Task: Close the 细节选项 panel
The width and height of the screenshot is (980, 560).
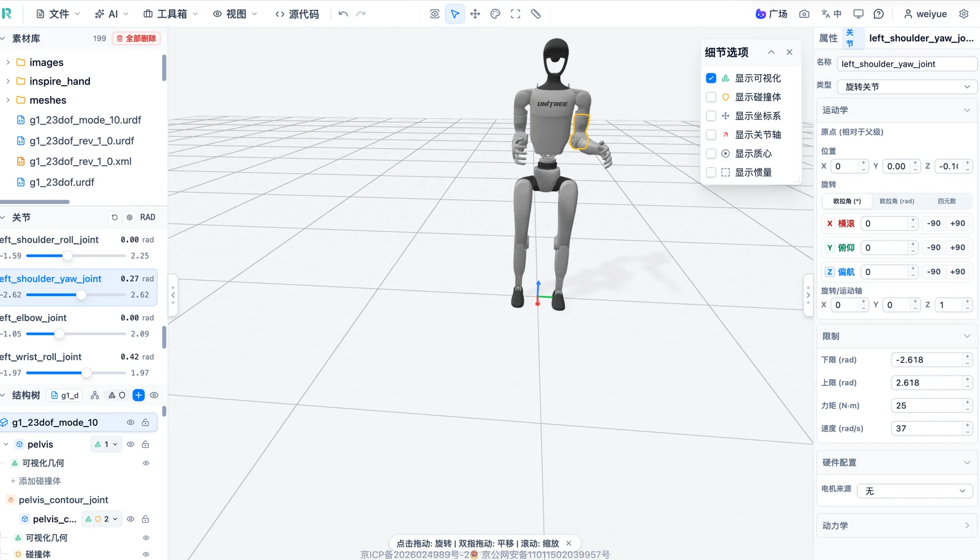Action: (790, 52)
